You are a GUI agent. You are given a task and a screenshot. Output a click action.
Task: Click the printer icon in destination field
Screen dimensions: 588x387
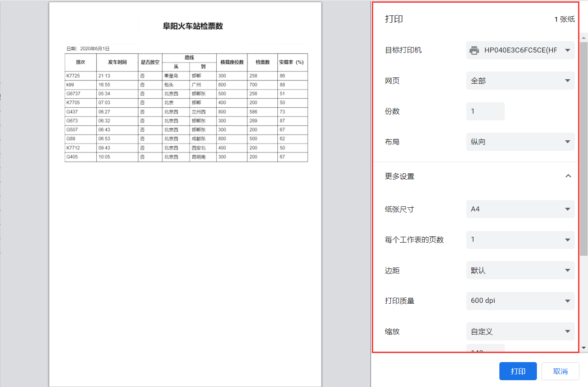tap(474, 50)
